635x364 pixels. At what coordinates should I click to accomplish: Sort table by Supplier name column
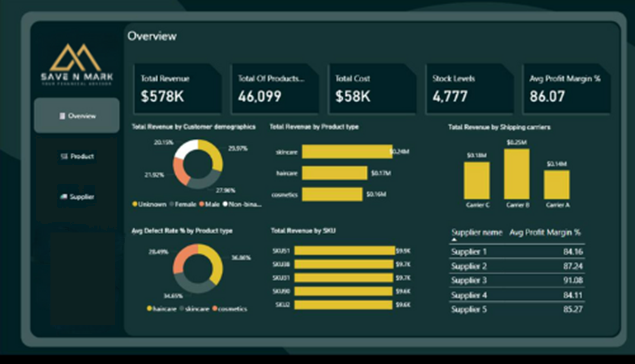pyautogui.click(x=476, y=233)
